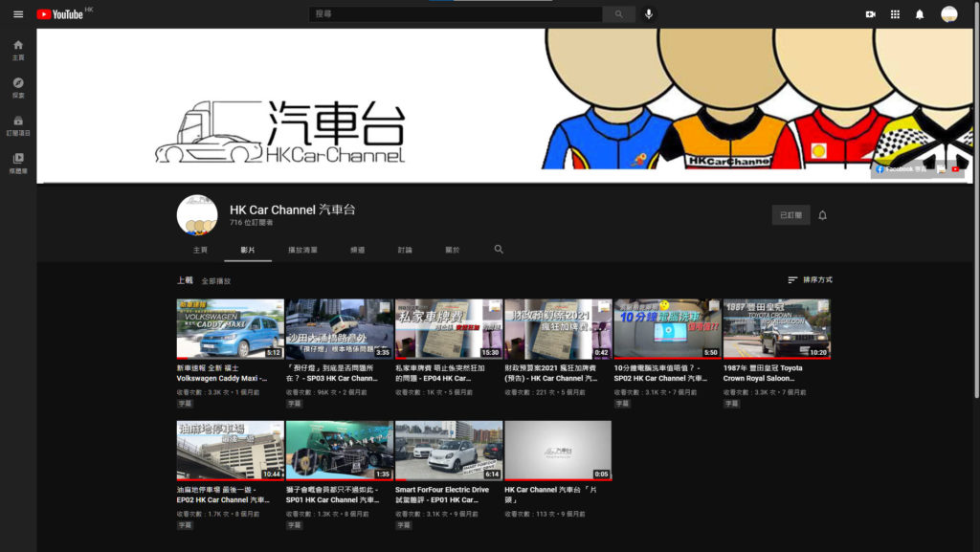
Task: Open the 1987 Toyota Crown thumbnail
Action: point(777,328)
